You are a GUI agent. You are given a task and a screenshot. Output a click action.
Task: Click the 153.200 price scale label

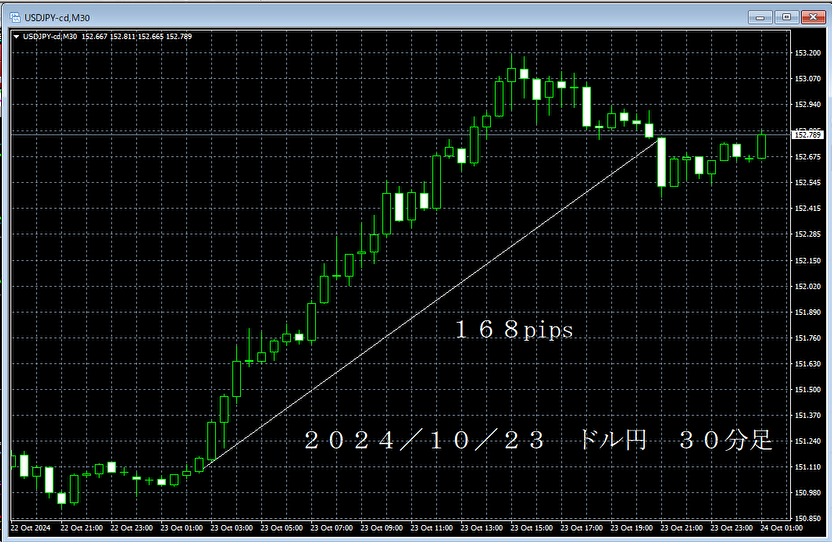click(808, 53)
